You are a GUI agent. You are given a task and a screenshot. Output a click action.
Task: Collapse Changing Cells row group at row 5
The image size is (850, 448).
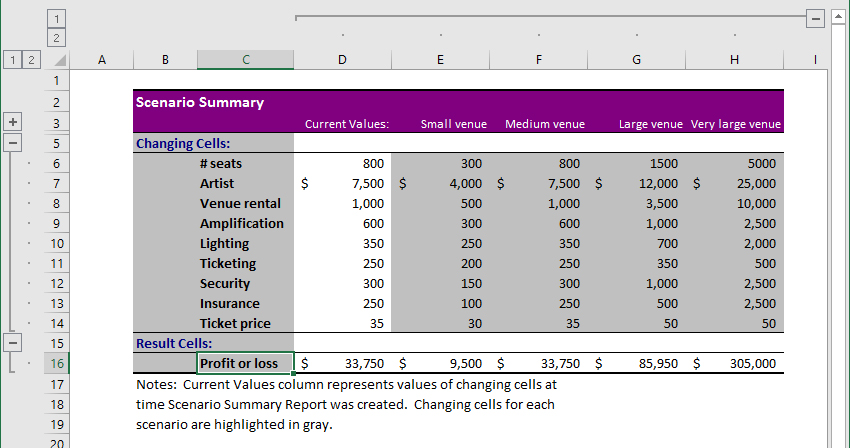tap(13, 143)
